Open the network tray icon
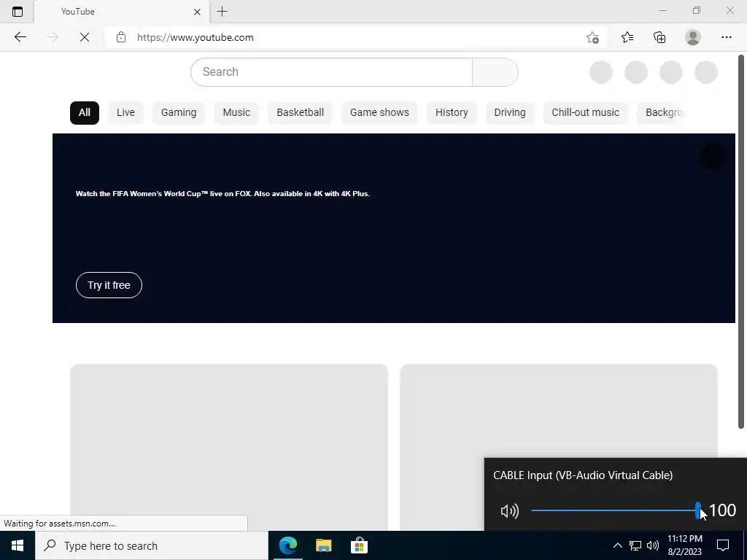The width and height of the screenshot is (747, 560). point(635,545)
